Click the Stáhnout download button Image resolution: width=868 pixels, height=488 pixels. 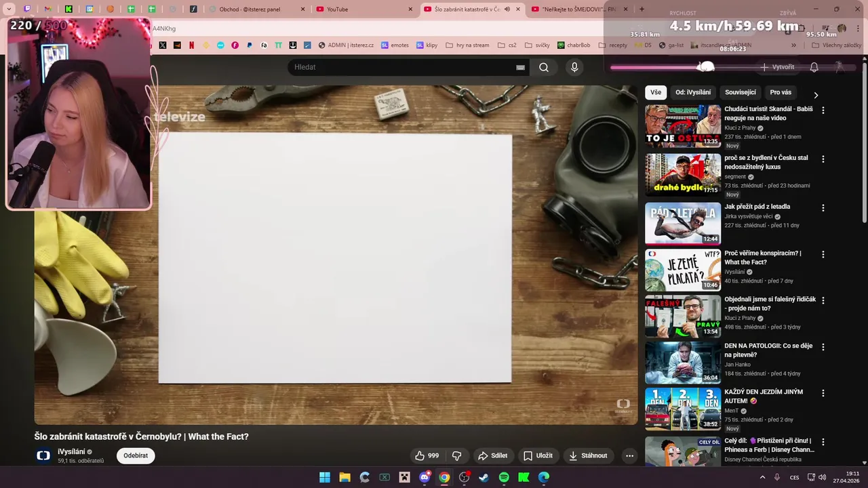(588, 455)
